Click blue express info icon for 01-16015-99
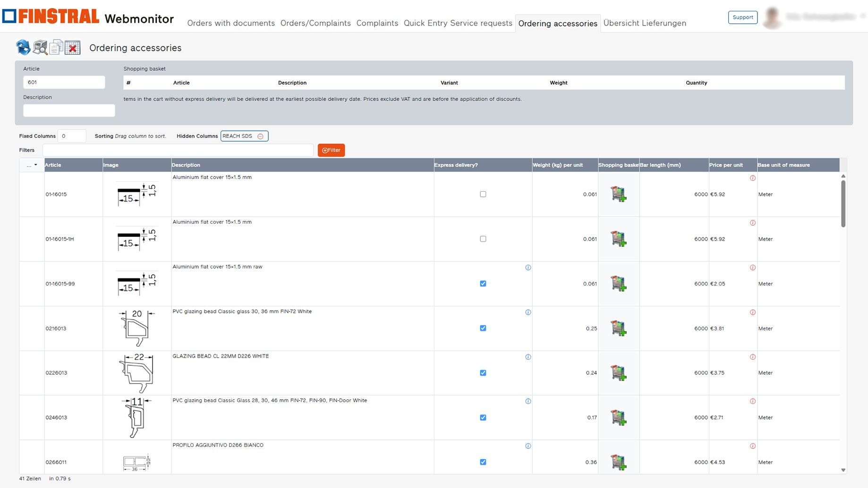Viewport: 868px width, 488px height. [528, 268]
